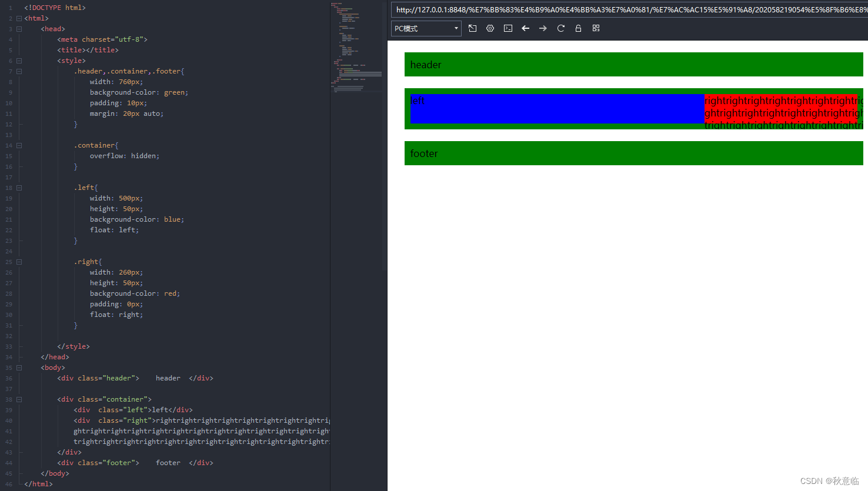The image size is (868, 491).
Task: Fold the .right CSS rule at line 25
Action: coord(19,262)
